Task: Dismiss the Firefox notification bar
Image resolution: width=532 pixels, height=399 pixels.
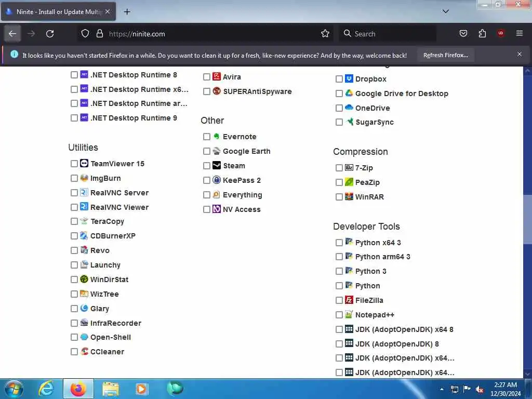Action: 520,54
